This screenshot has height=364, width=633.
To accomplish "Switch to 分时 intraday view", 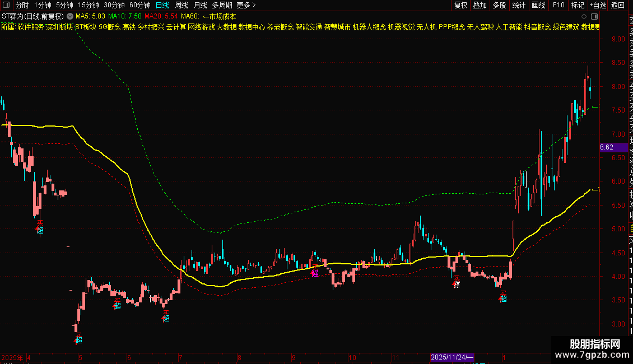I will click(x=22, y=5).
